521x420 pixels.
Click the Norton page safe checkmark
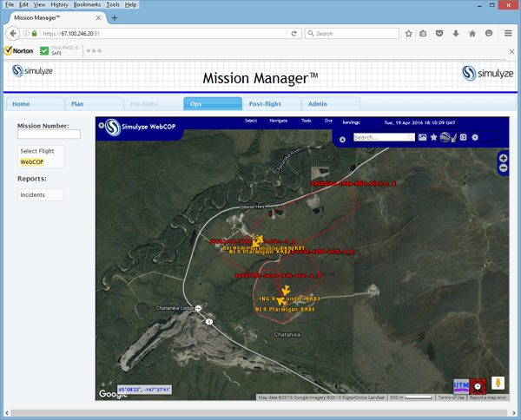click(x=44, y=51)
